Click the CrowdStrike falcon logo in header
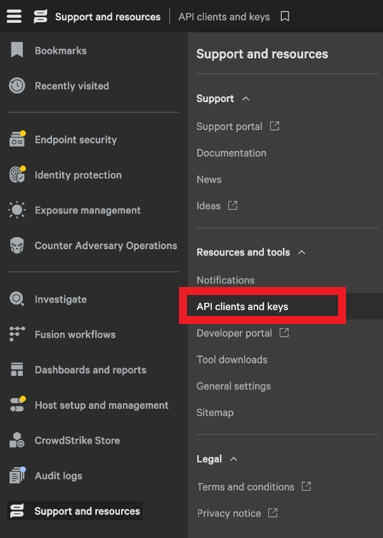This screenshot has height=538, width=383. click(x=40, y=16)
